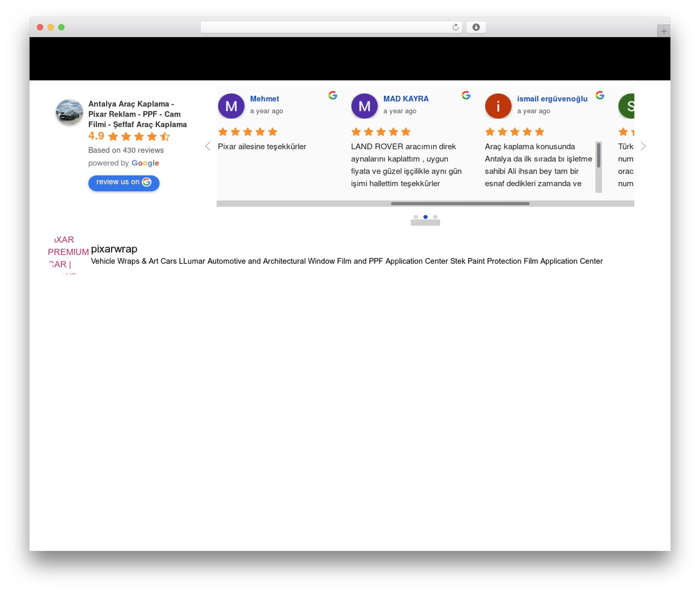Click the reload icon in address bar
The image size is (700, 593).
click(455, 27)
